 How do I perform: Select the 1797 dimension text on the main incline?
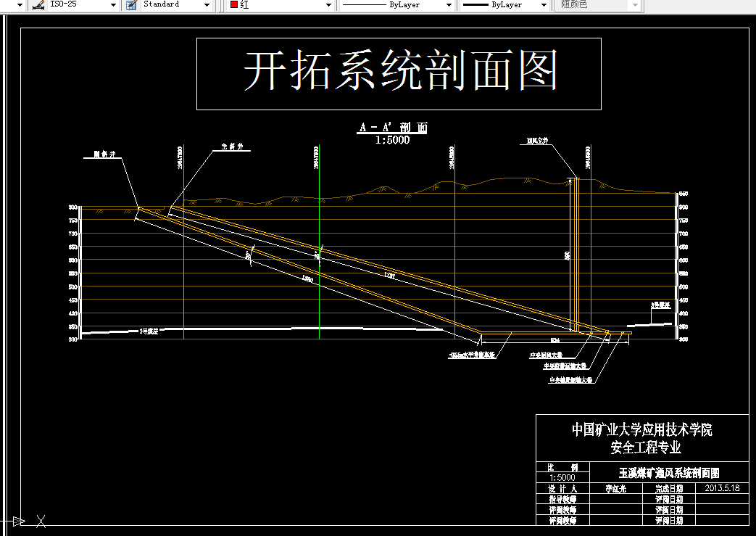point(389,276)
